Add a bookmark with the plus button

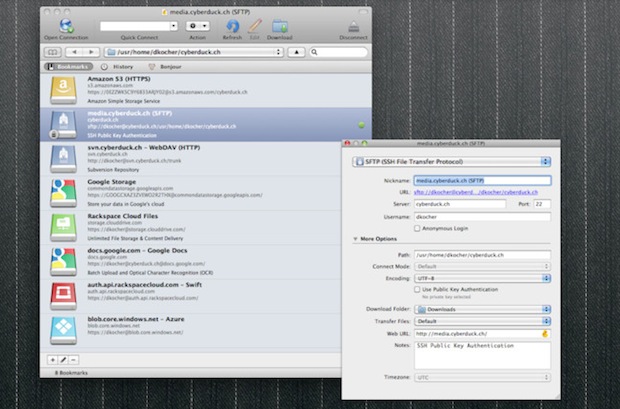53,360
